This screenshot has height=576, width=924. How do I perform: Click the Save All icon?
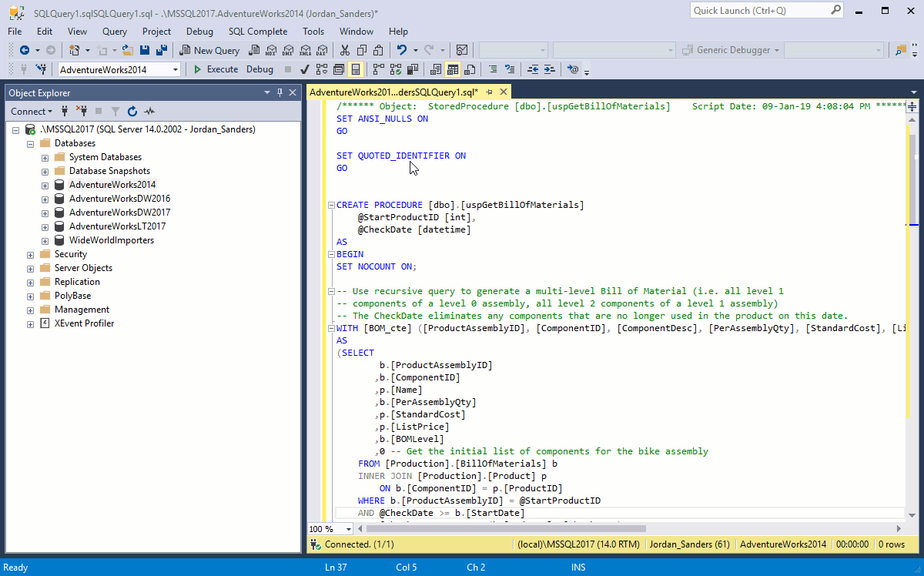162,50
